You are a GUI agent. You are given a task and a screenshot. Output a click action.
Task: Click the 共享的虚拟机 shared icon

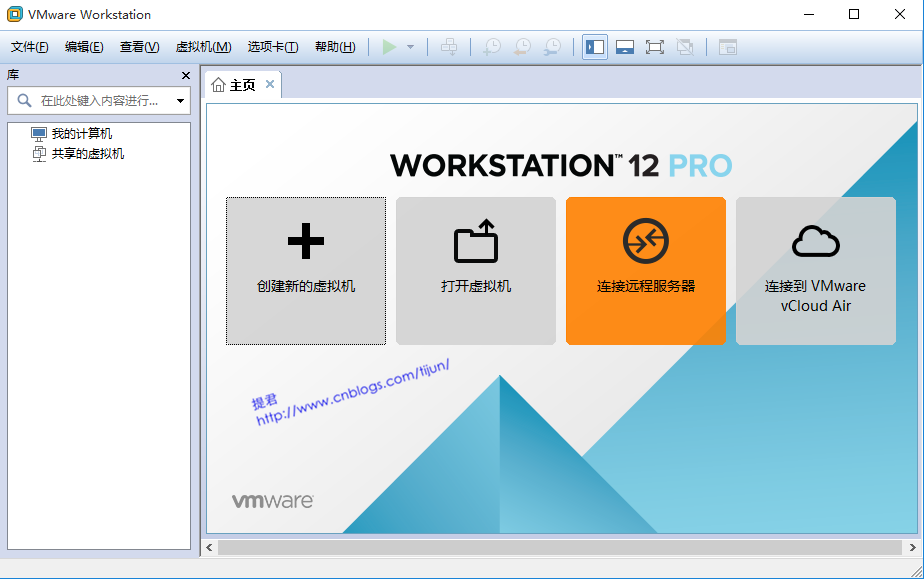point(39,154)
